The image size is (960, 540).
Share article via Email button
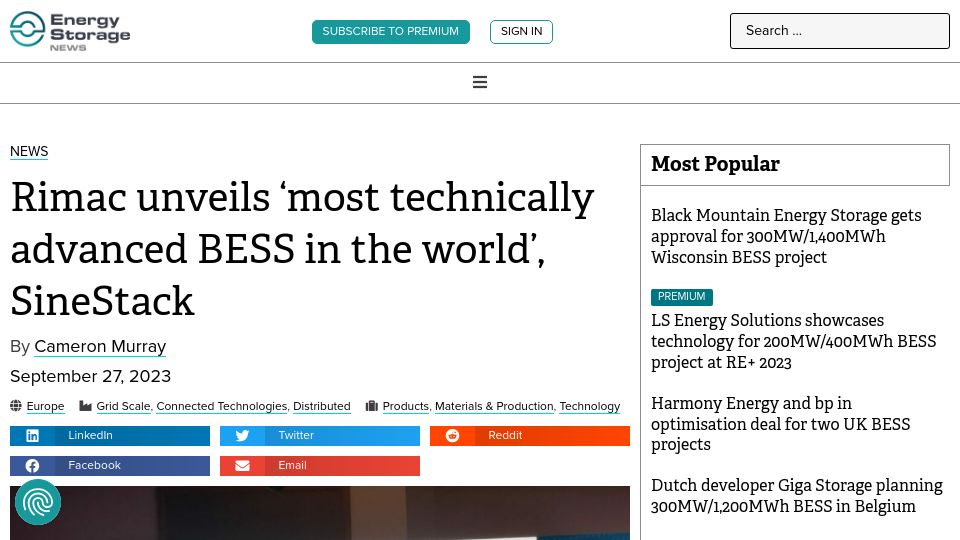320,466
